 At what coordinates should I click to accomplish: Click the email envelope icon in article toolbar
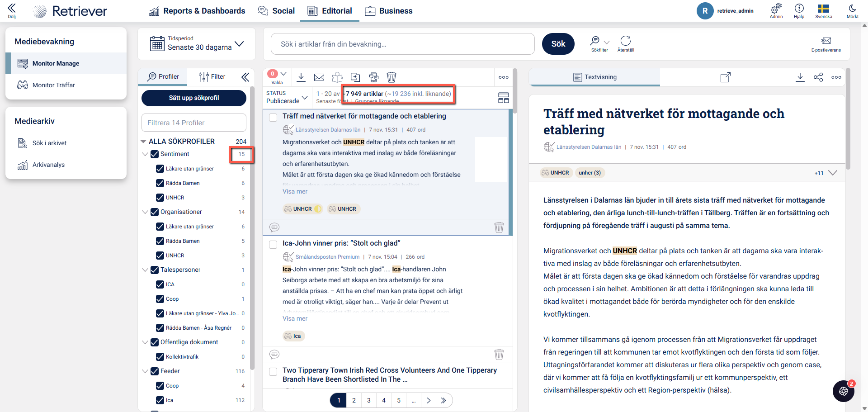319,77
